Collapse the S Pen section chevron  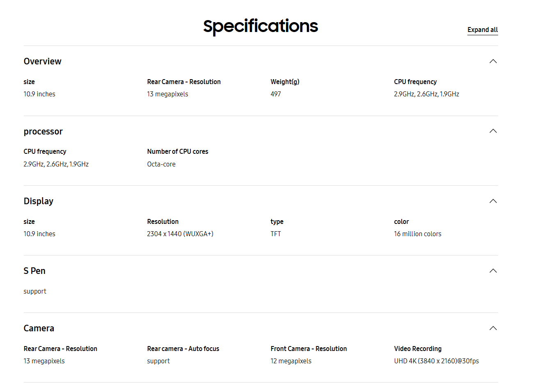[x=493, y=271]
